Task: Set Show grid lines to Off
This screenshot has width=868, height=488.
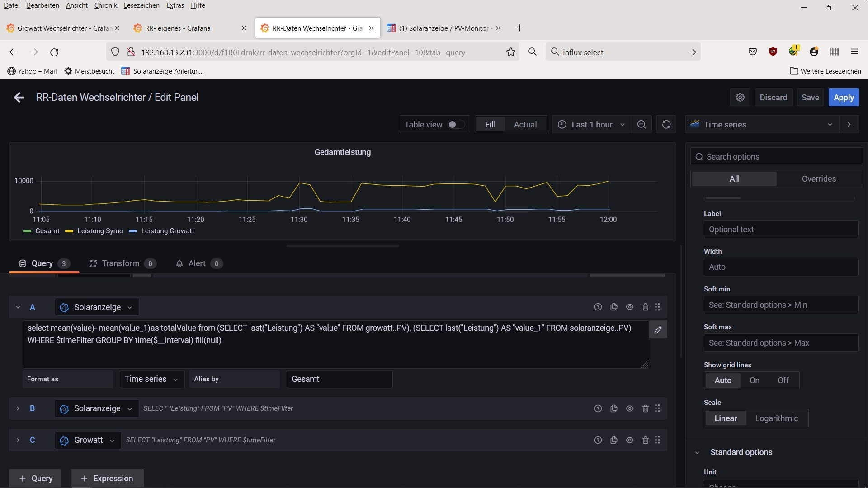Action: (x=783, y=380)
